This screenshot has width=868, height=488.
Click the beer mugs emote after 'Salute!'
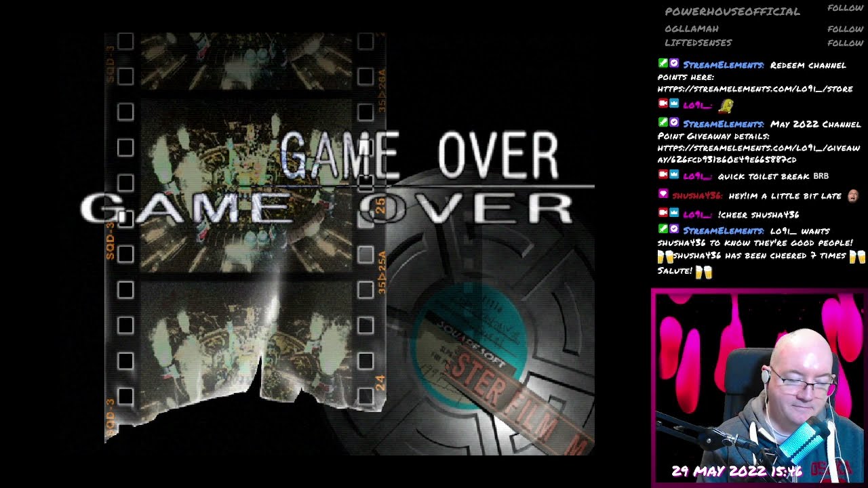[x=704, y=272]
